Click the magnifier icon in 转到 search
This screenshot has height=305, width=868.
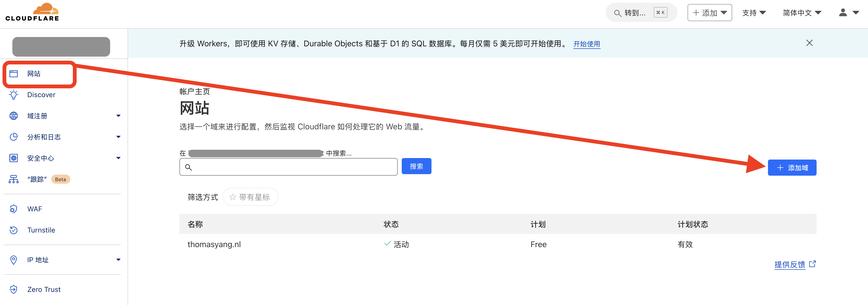pos(617,13)
